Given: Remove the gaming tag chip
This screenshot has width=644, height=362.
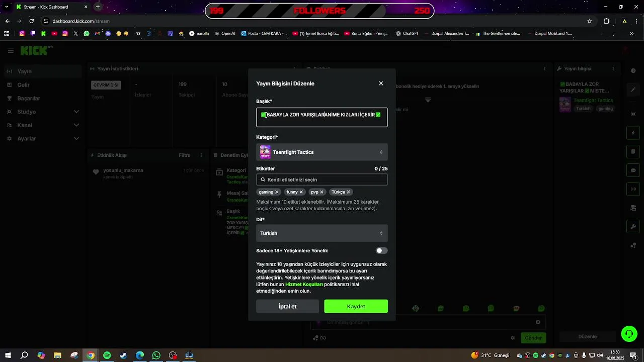Looking at the screenshot, I should [x=277, y=192].
